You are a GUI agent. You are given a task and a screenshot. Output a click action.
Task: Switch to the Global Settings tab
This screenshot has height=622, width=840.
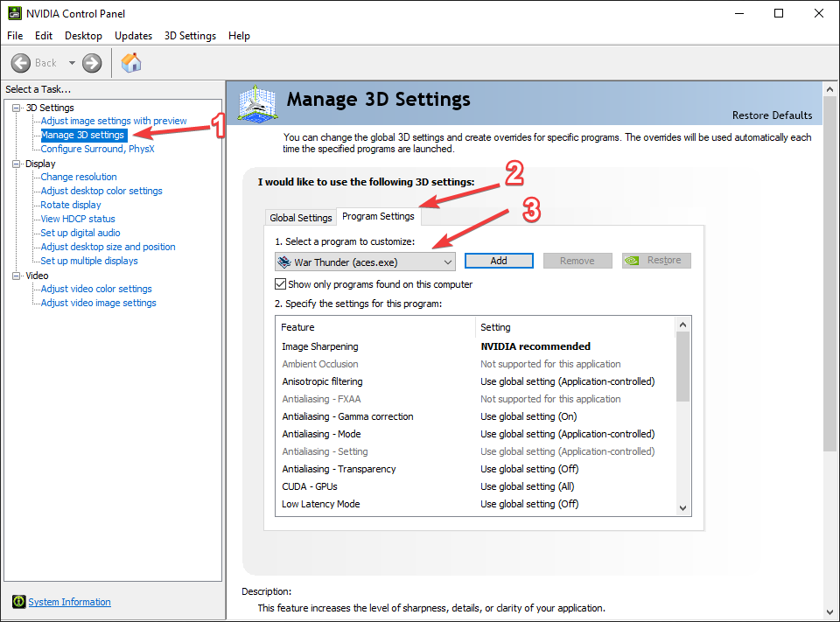(300, 218)
